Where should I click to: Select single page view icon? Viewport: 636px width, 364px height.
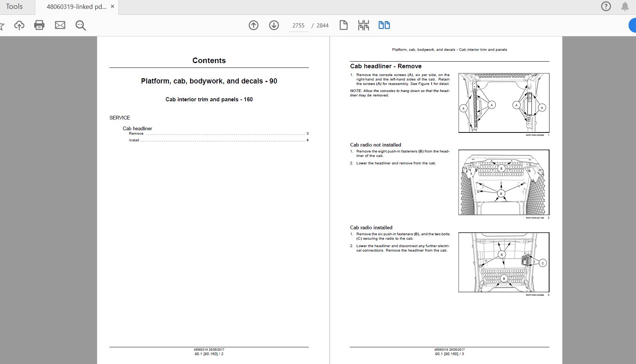344,25
